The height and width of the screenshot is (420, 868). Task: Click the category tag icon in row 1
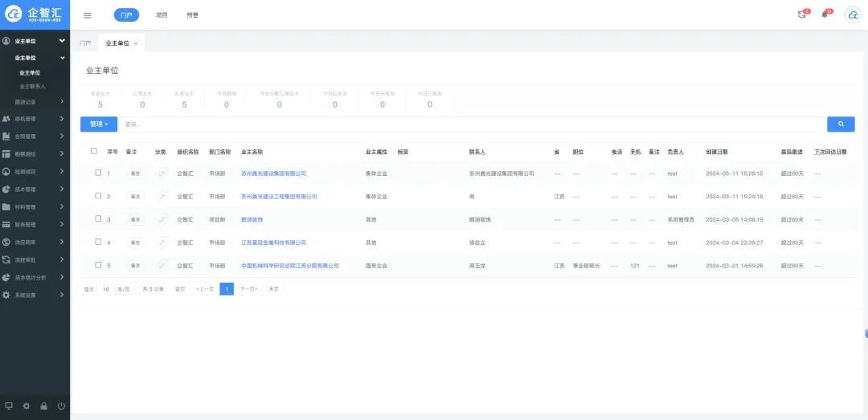161,173
